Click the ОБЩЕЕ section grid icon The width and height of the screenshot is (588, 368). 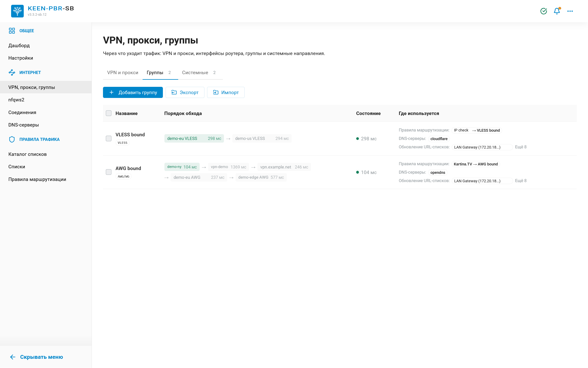tap(12, 31)
